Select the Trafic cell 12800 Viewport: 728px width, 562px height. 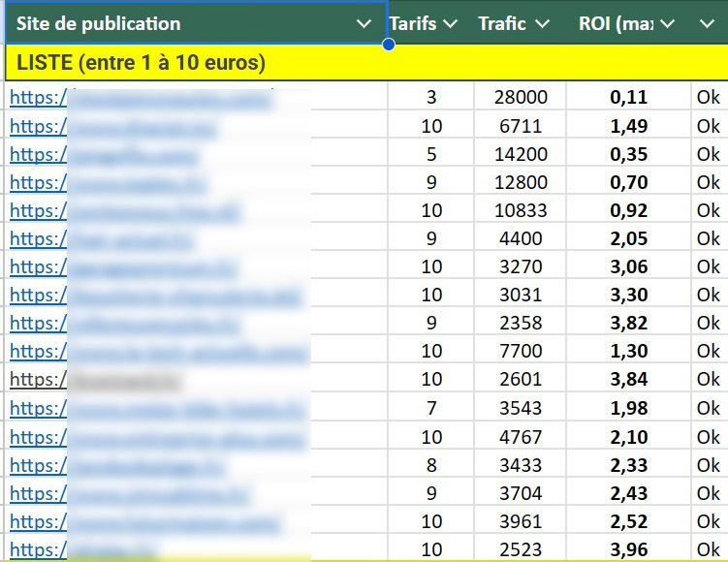click(521, 182)
